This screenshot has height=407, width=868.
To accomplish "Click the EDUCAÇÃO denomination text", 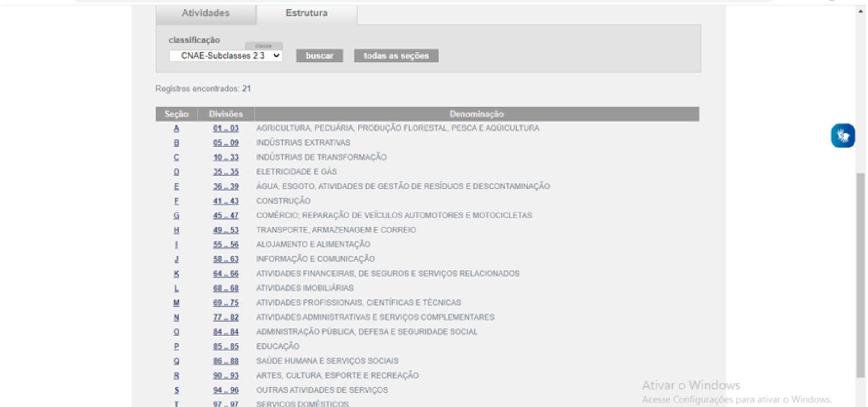I will [x=278, y=346].
